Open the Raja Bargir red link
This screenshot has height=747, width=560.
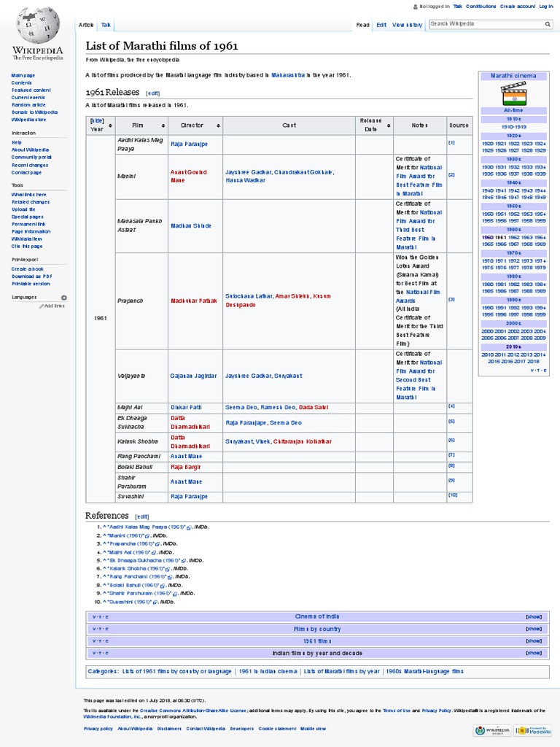(x=186, y=467)
